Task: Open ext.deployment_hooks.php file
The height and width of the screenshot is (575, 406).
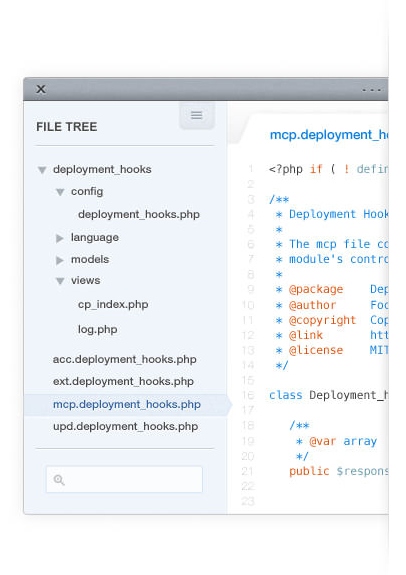Action: pyautogui.click(x=123, y=381)
